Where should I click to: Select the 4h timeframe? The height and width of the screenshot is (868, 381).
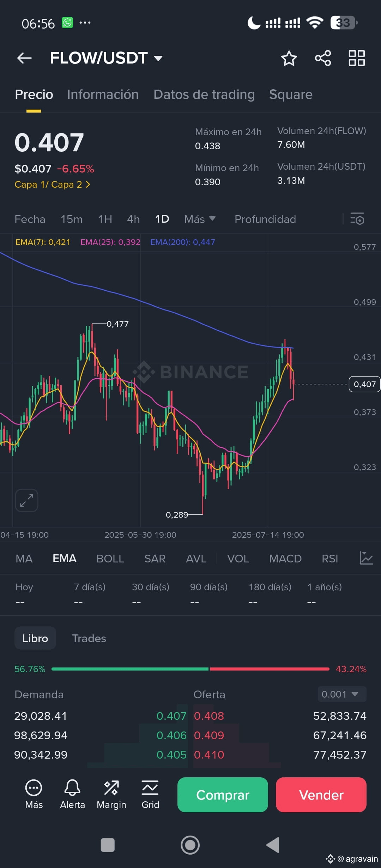click(x=133, y=219)
